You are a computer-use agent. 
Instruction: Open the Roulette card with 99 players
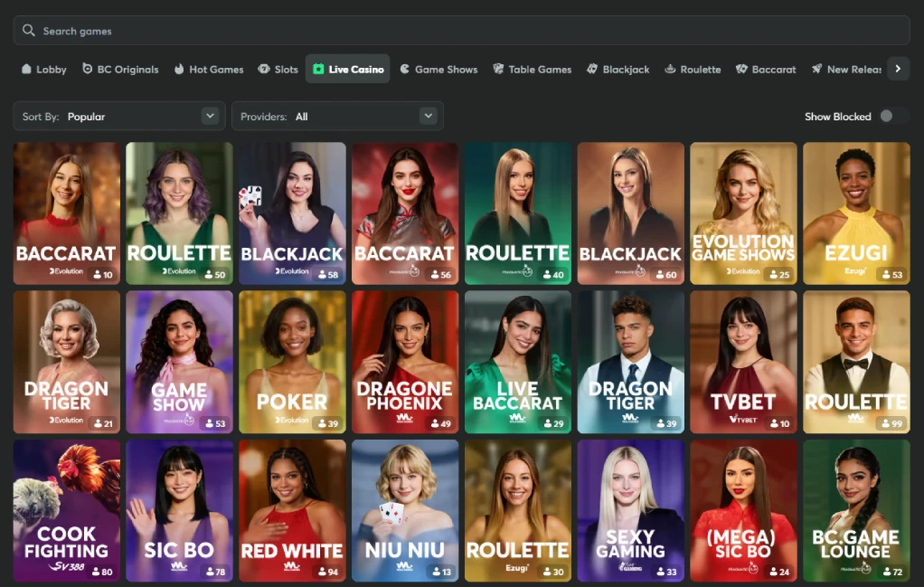pyautogui.click(x=856, y=362)
